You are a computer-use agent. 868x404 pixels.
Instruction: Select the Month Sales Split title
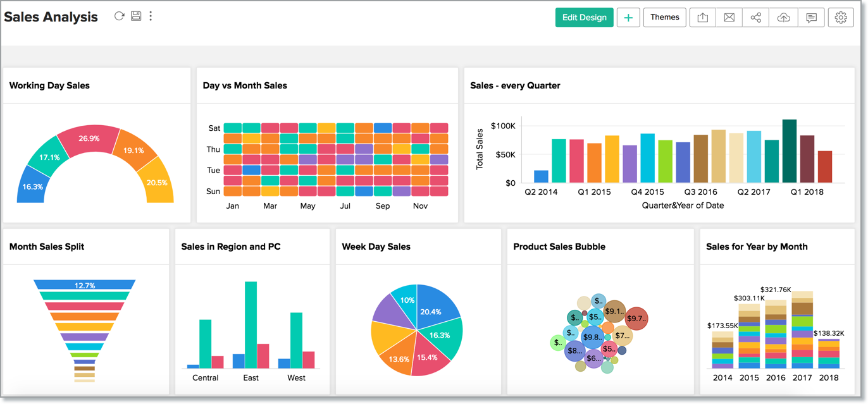click(x=47, y=247)
